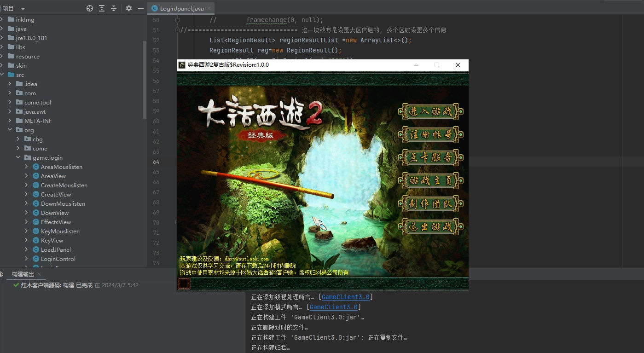
Task: Open the project panel settings gear
Action: (x=129, y=8)
